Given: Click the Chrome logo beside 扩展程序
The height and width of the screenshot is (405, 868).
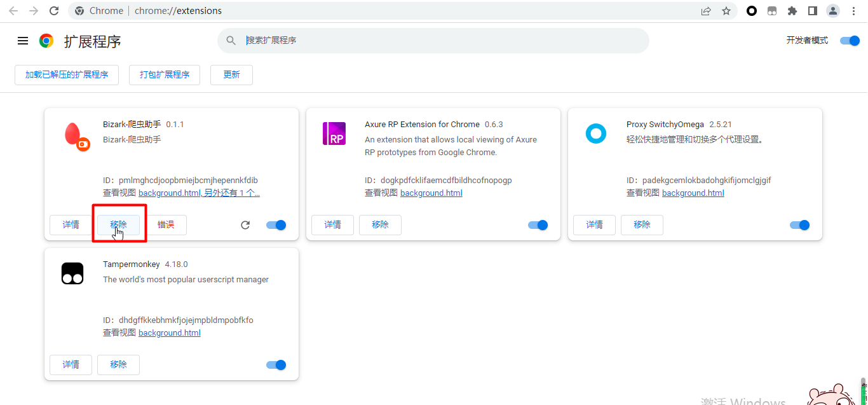Looking at the screenshot, I should coord(46,41).
